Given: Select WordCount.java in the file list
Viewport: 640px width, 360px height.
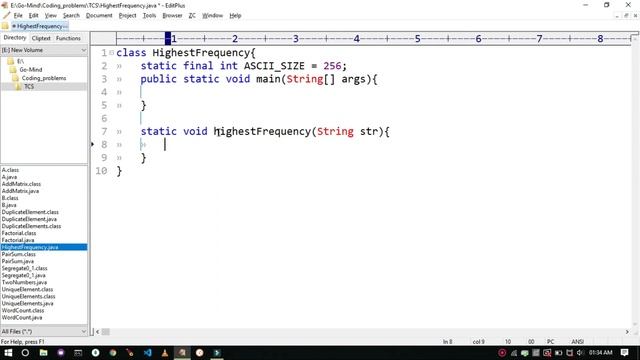Looking at the screenshot, I should click(22, 318).
